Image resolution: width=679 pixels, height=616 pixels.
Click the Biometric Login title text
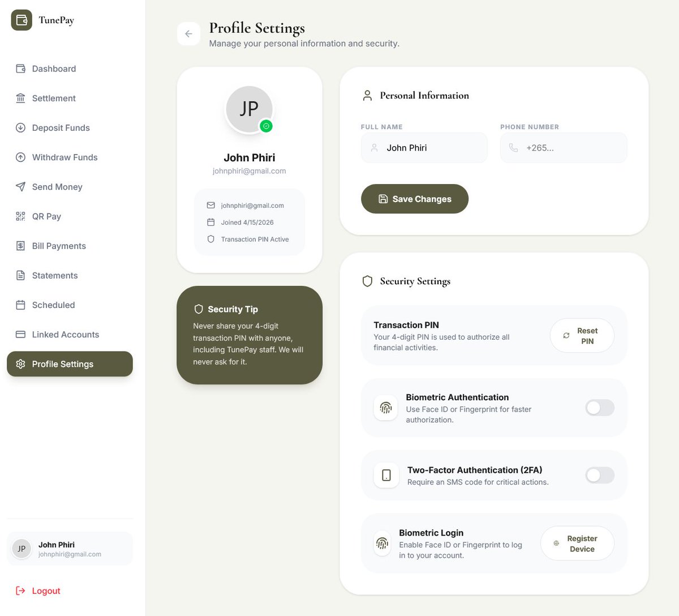(x=431, y=533)
